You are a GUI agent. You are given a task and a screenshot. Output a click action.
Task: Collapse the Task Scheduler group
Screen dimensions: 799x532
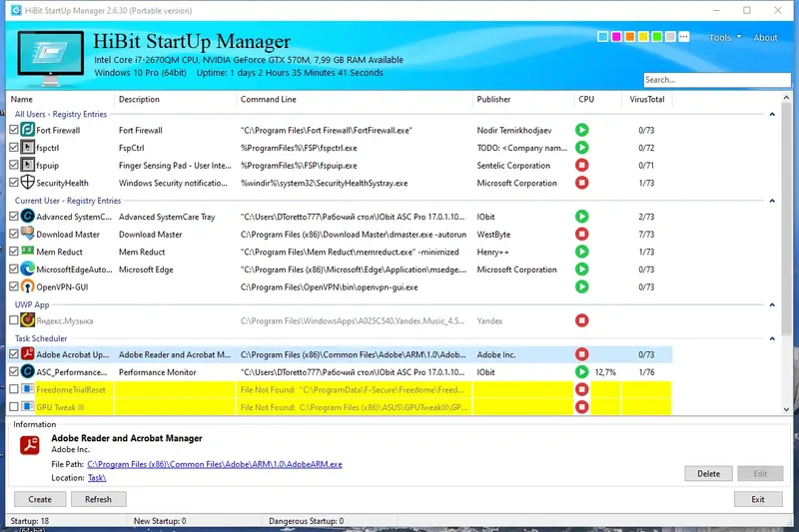pos(772,338)
